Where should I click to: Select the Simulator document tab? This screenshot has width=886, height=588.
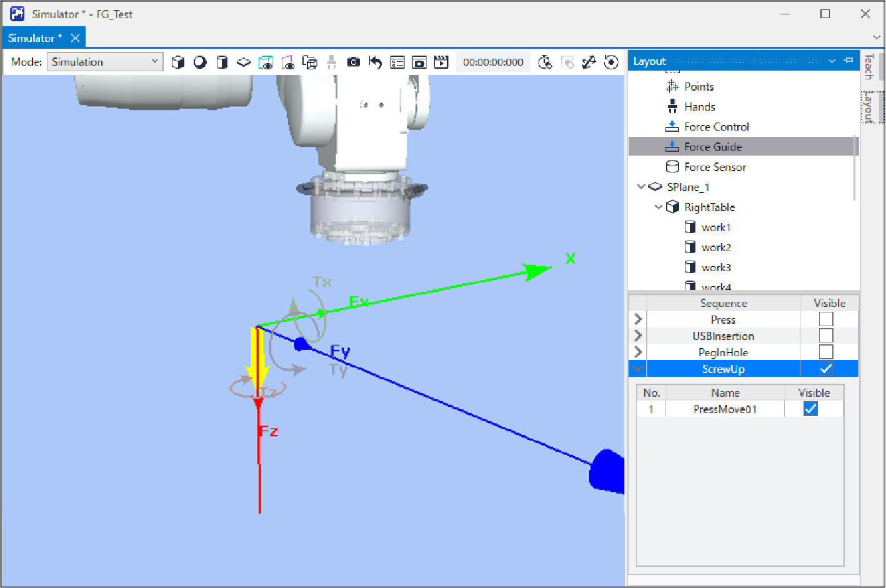point(35,38)
